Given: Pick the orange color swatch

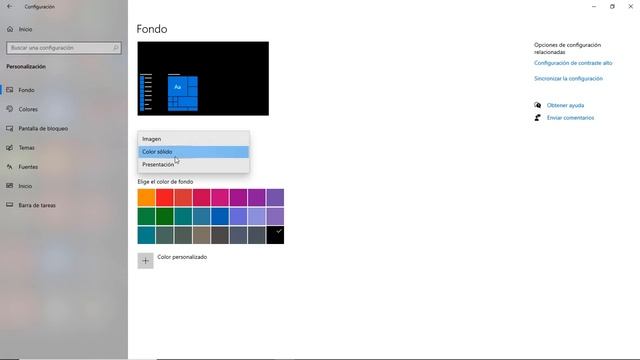Looking at the screenshot, I should (x=146, y=198).
